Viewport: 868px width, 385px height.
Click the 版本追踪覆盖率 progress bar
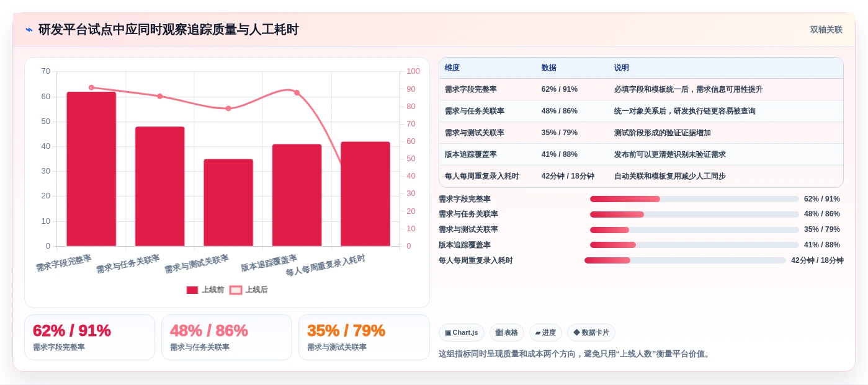pyautogui.click(x=694, y=245)
